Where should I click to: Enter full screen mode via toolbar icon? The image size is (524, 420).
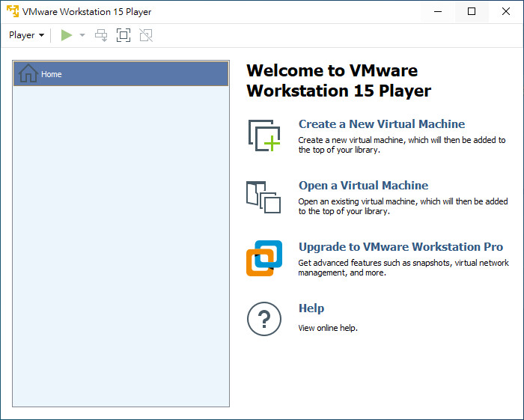[124, 35]
